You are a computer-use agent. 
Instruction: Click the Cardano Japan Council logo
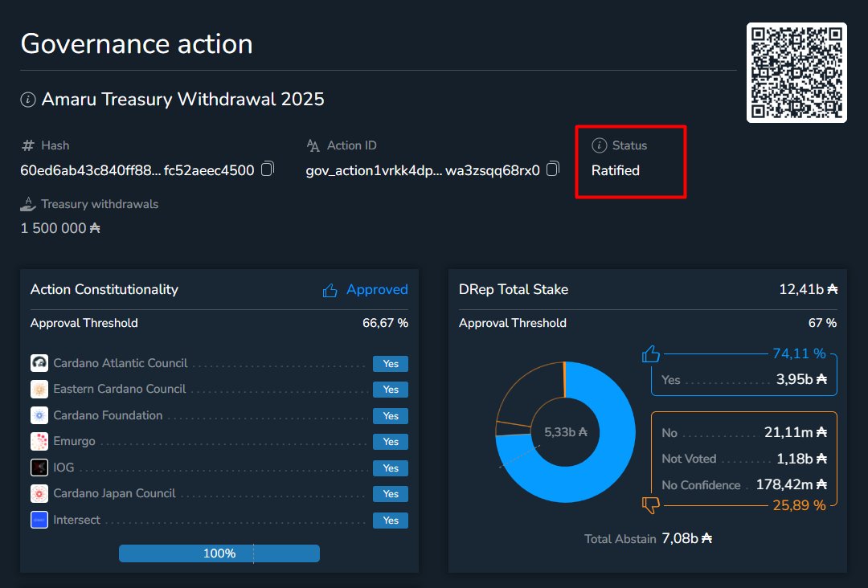(x=39, y=493)
